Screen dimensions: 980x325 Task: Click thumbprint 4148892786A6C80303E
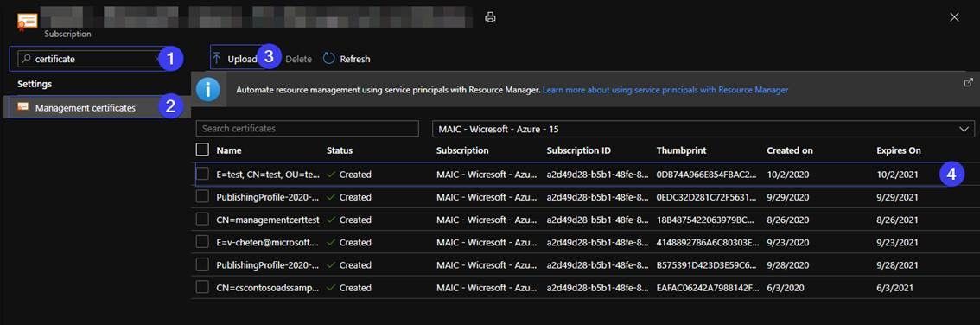point(708,243)
